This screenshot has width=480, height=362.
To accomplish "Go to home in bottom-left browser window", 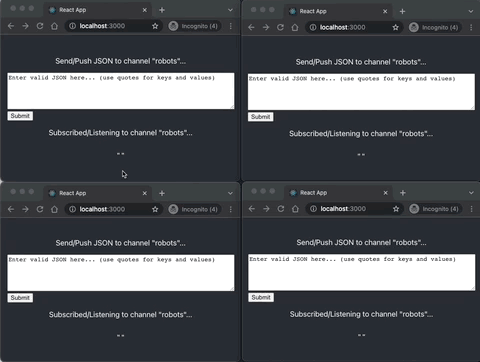I will (54, 209).
